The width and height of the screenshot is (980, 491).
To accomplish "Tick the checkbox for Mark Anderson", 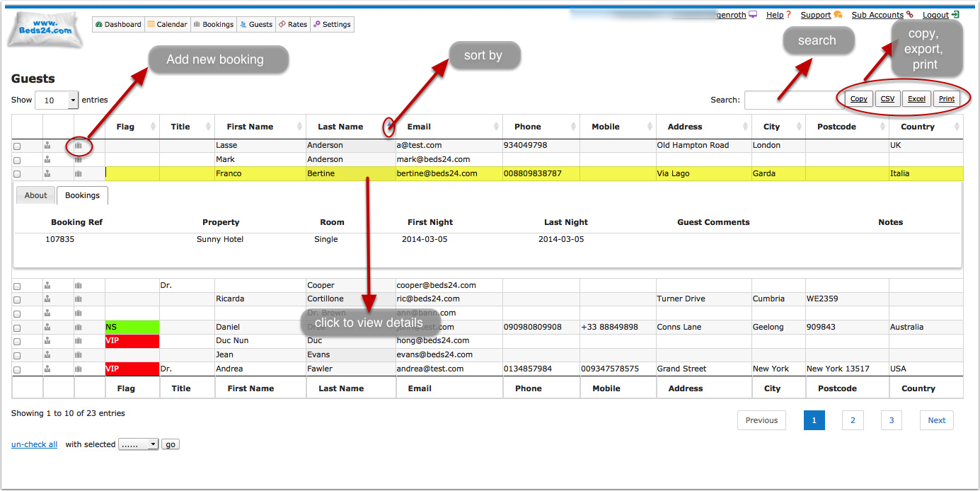I will coord(17,161).
